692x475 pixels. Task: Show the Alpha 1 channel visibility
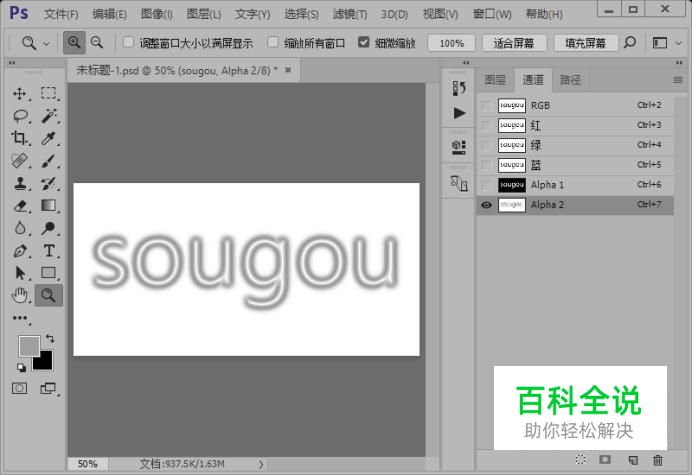point(486,185)
